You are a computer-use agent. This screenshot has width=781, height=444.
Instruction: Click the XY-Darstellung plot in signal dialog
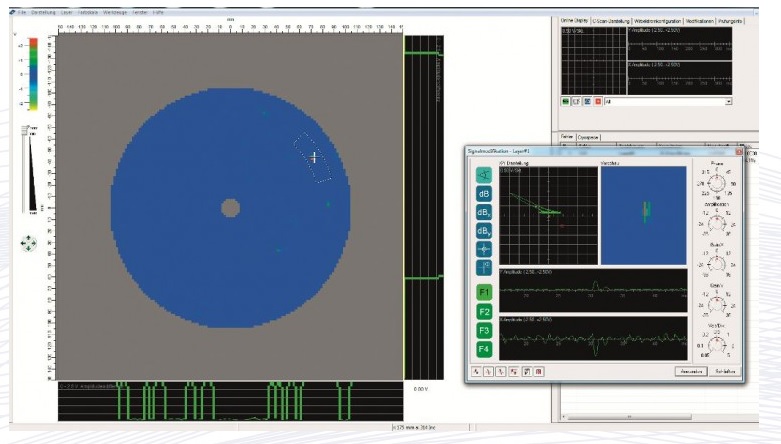pyautogui.click(x=548, y=215)
